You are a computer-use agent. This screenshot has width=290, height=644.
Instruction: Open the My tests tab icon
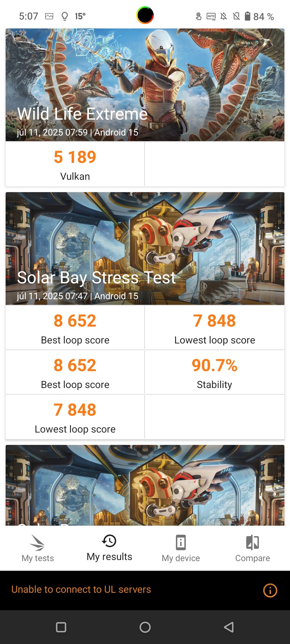pyautogui.click(x=38, y=542)
